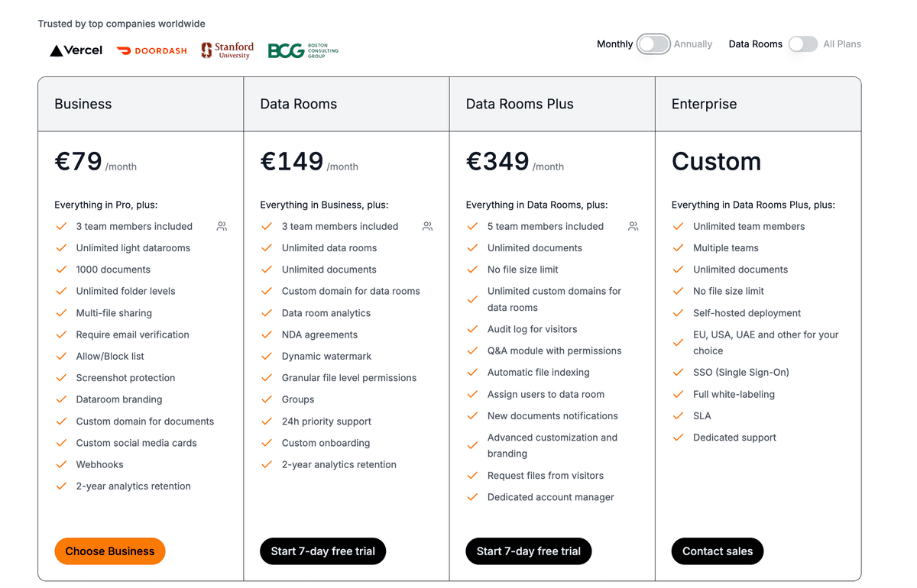Select the All Plans label
The width and height of the screenshot is (917, 588).
[842, 44]
